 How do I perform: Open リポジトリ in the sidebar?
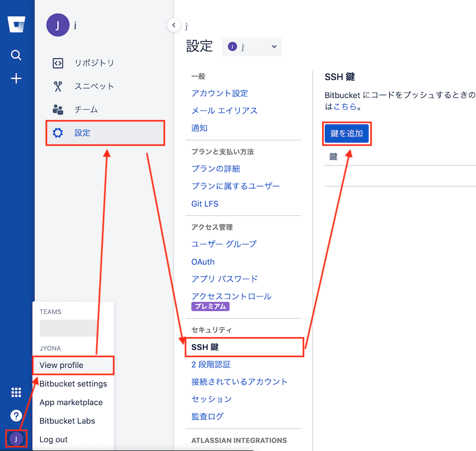coord(95,63)
